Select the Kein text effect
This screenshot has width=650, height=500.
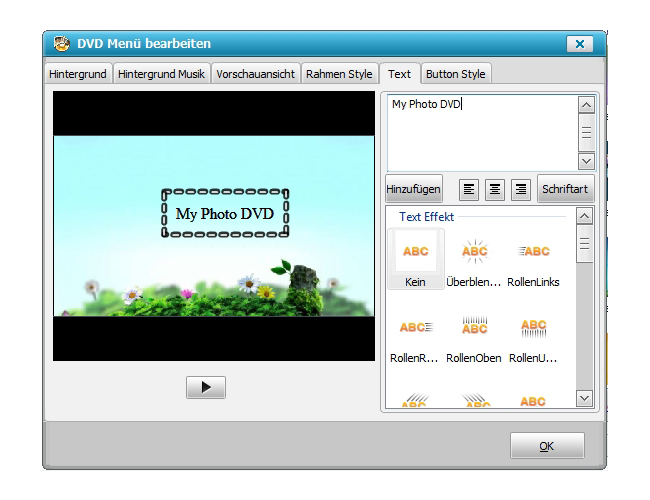coord(416,259)
